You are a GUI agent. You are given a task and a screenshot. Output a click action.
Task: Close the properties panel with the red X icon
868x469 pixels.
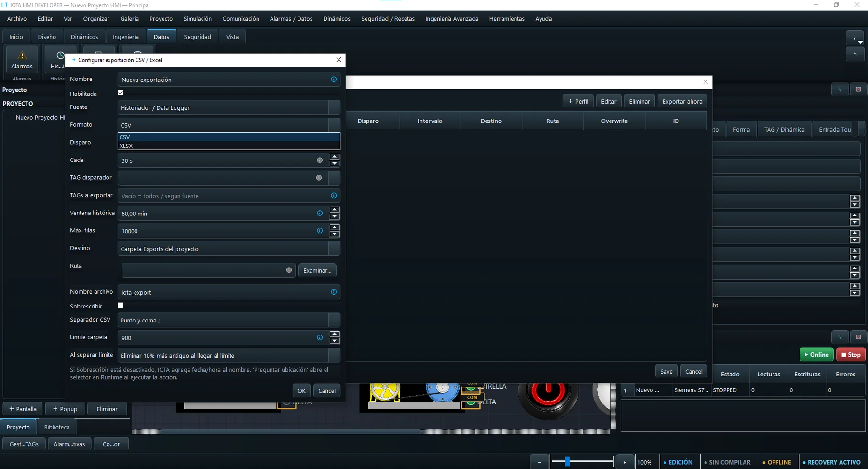[858, 89]
